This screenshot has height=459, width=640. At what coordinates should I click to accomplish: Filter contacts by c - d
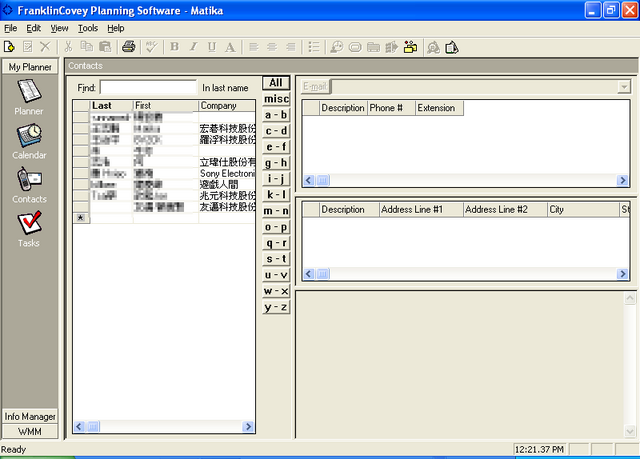point(276,131)
